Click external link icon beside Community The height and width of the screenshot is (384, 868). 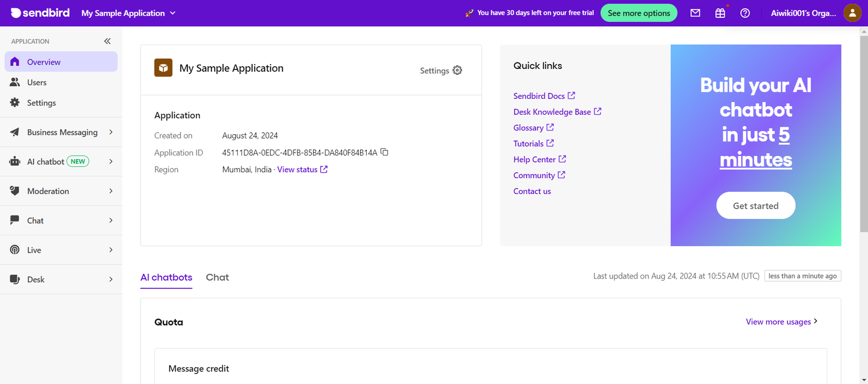click(x=561, y=175)
